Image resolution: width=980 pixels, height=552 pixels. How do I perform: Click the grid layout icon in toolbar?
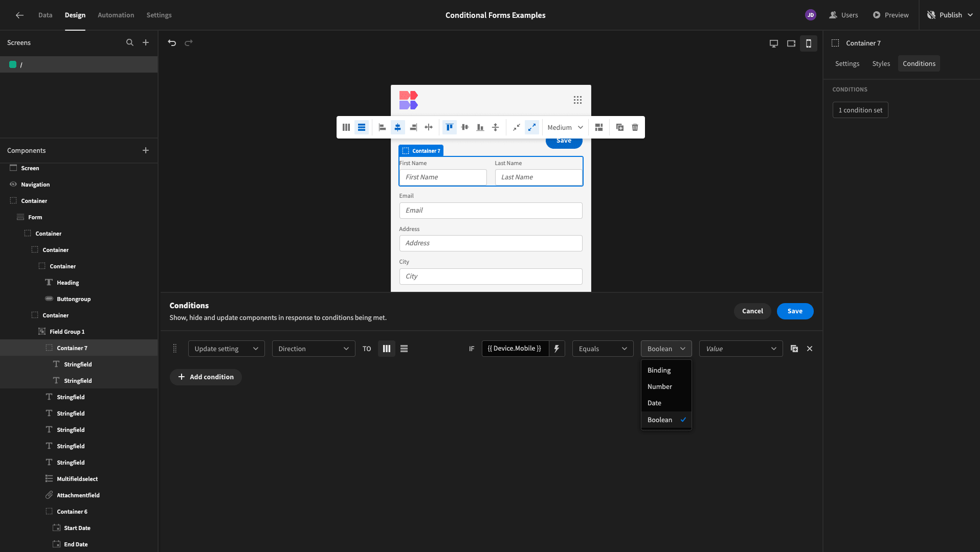click(599, 127)
